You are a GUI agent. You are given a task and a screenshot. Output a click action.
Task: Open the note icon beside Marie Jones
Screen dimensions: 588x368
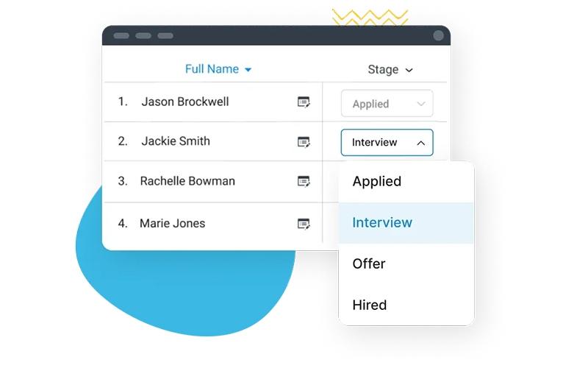point(304,224)
